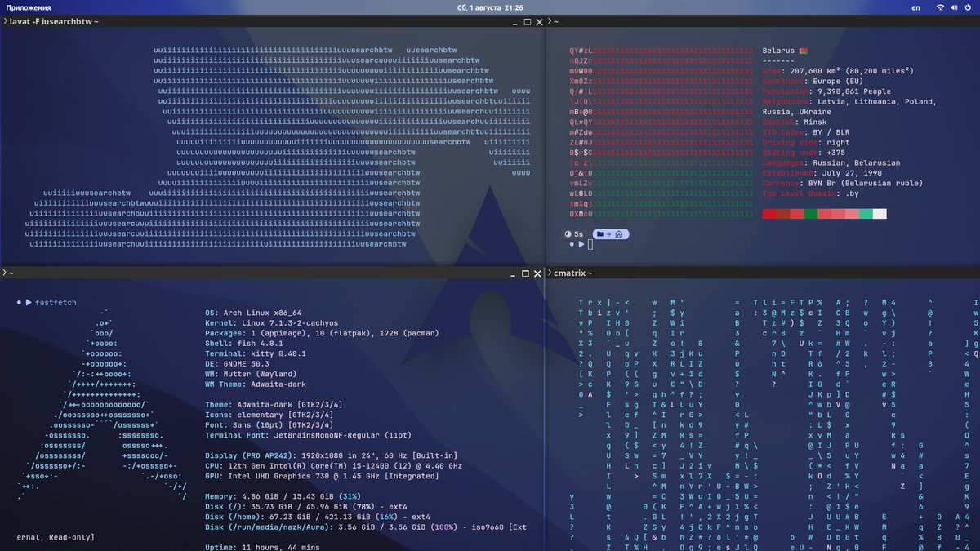This screenshot has width=980, height=551.
Task: Open the power icon system menu
Action: pyautogui.click(x=967, y=7)
